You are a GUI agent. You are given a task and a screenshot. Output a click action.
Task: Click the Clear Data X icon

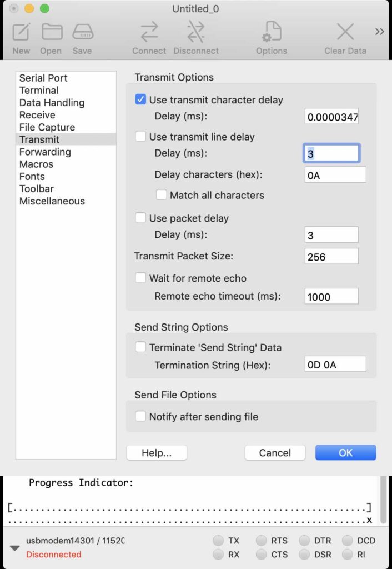pyautogui.click(x=345, y=32)
